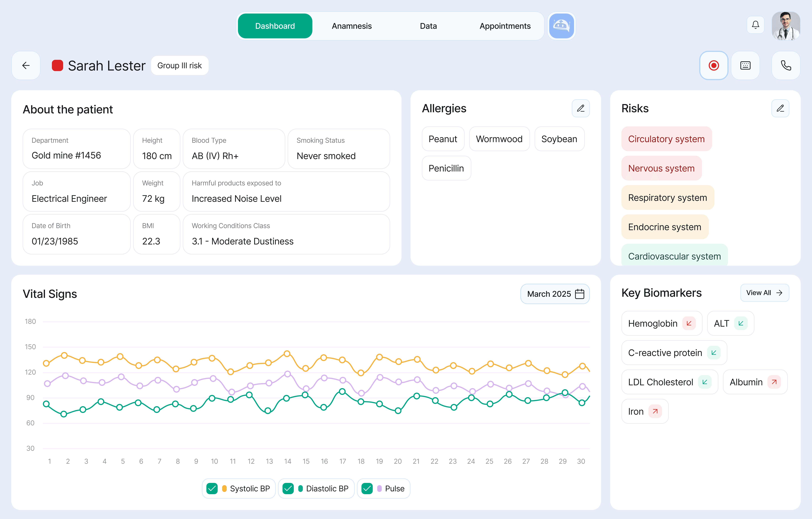Viewport: 812px width, 519px height.
Task: Click the Hemoglobin decreasing arrow icon
Action: pyautogui.click(x=689, y=323)
